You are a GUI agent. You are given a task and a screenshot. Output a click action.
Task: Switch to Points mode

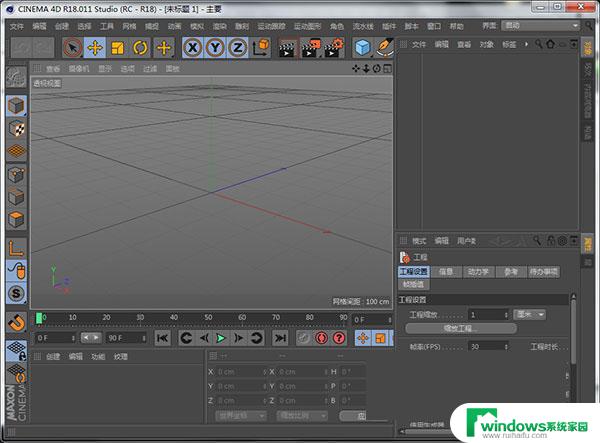16,175
